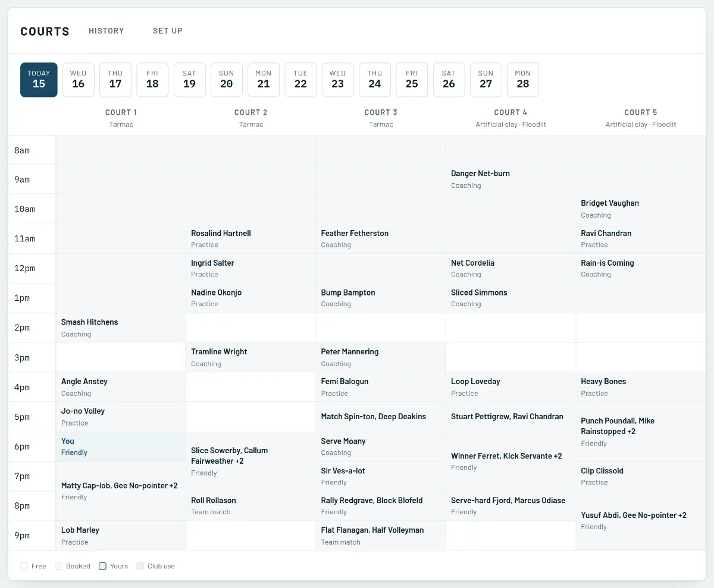Image resolution: width=714 pixels, height=588 pixels.
Task: Open Rosalind Hartnell practice booking
Action: tap(250, 238)
